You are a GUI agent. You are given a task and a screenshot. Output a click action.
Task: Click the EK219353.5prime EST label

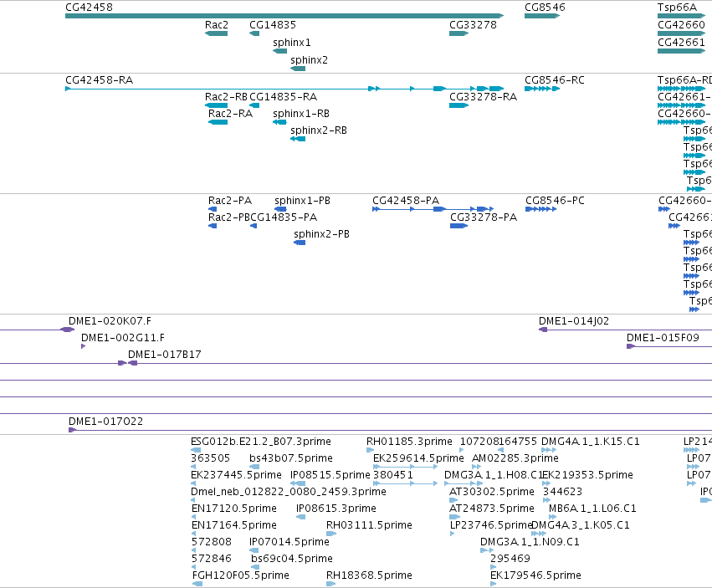(x=588, y=475)
